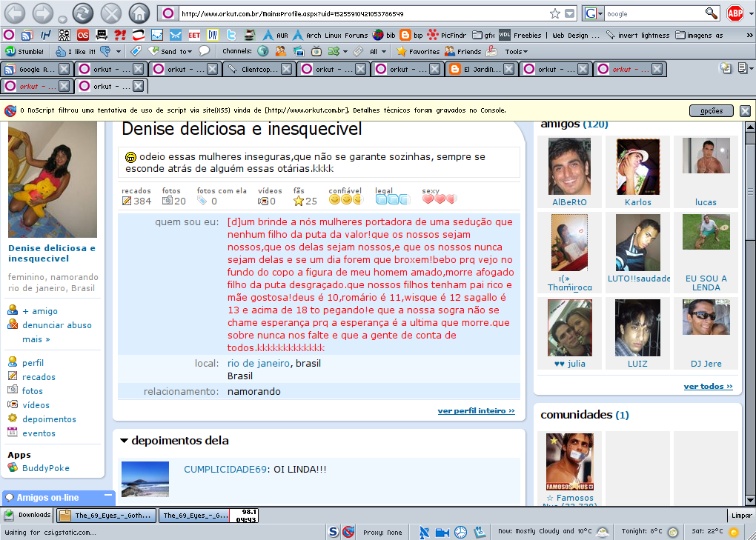The height and width of the screenshot is (540, 756).
Task: Open the CUMPLICIDADE69 testimonial author link
Action: tap(225, 469)
